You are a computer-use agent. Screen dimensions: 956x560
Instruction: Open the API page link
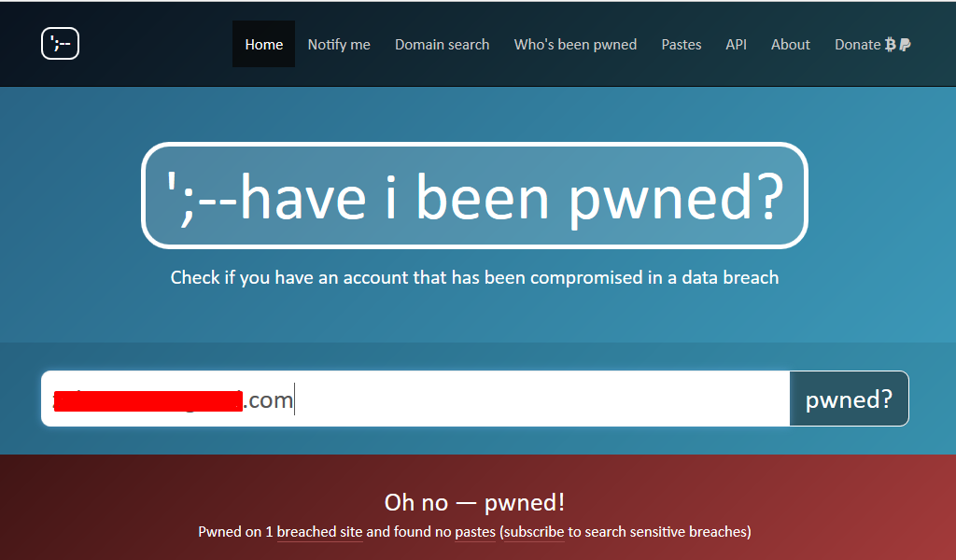pos(736,45)
